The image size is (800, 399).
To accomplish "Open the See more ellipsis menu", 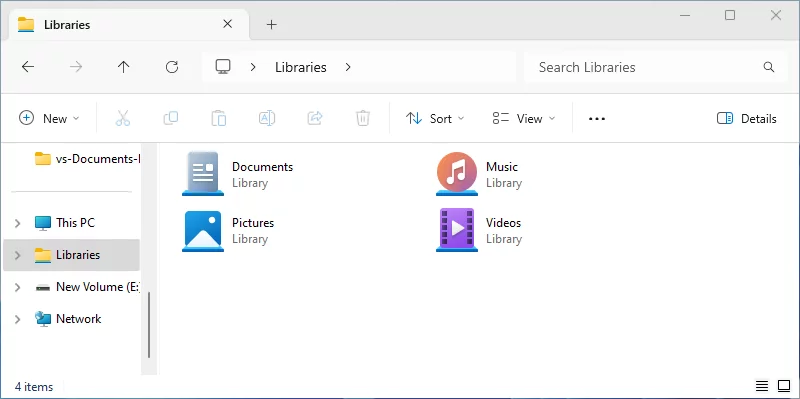I will [596, 119].
